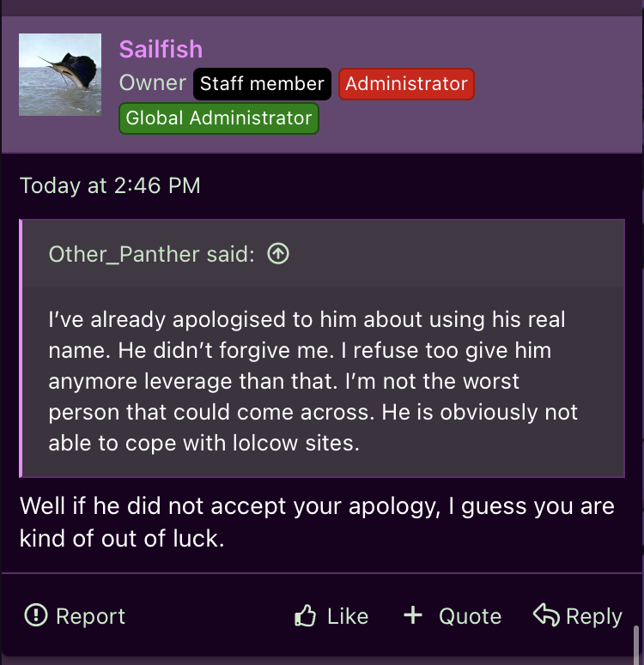This screenshot has width=644, height=665.
Task: Select the Quote text label
Action: (470, 616)
